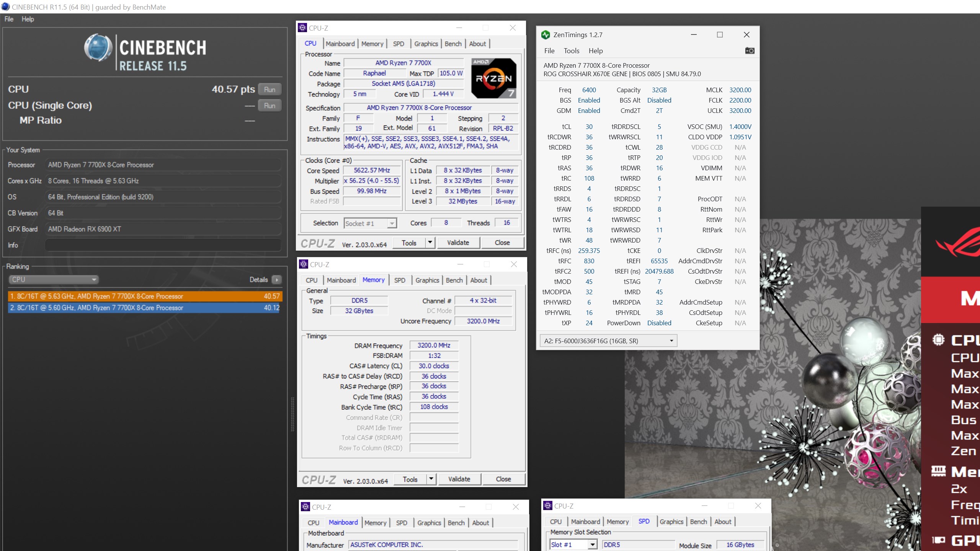Click the Cinebench Info input field

163,245
